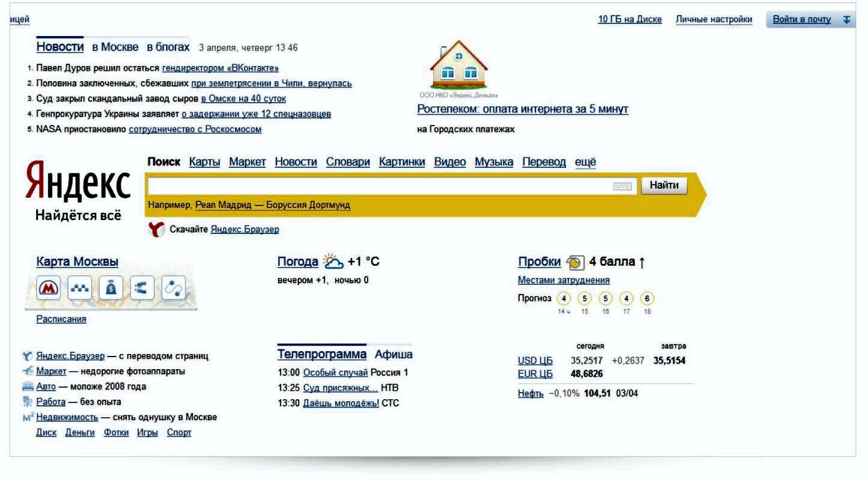The width and height of the screenshot is (868, 481).
Task: Open TV show 'Особый случай'
Action: coord(335,372)
